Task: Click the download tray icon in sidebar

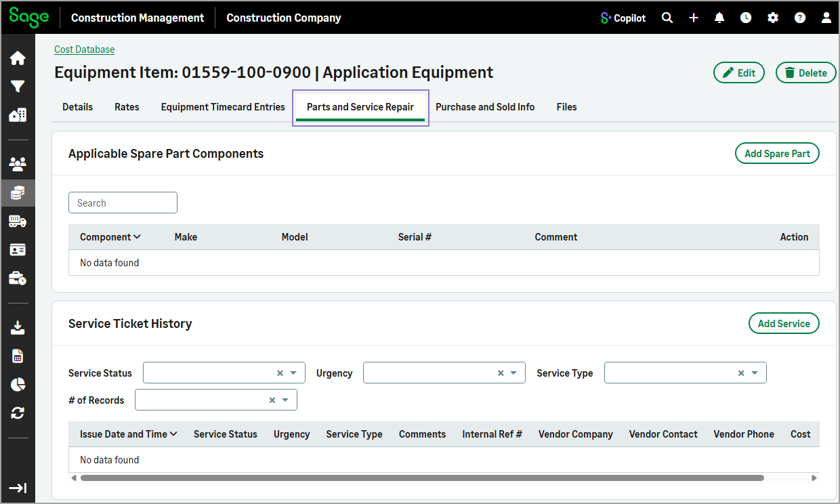Action: point(18,328)
